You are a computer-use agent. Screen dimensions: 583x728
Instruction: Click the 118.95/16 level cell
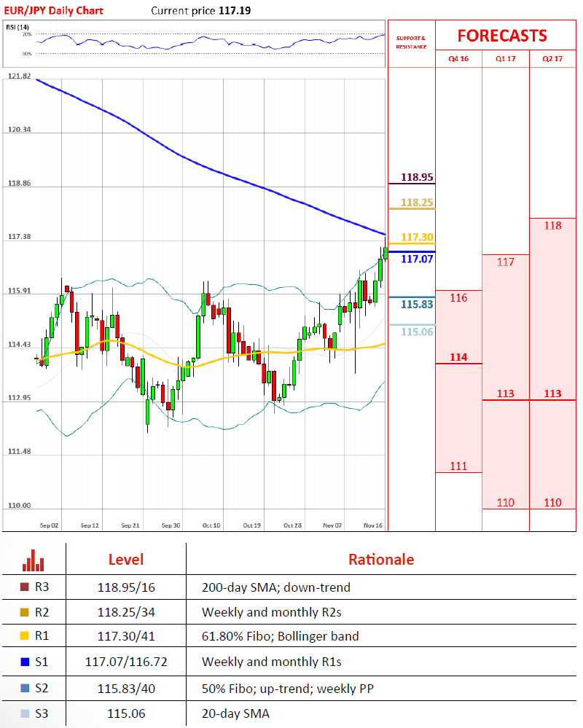tap(126, 588)
